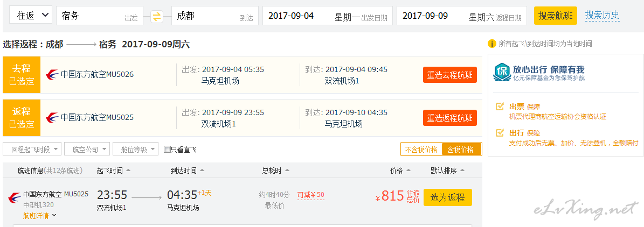Click the departure date field 2017-09-04
The width and height of the screenshot is (644, 227).
click(327, 16)
